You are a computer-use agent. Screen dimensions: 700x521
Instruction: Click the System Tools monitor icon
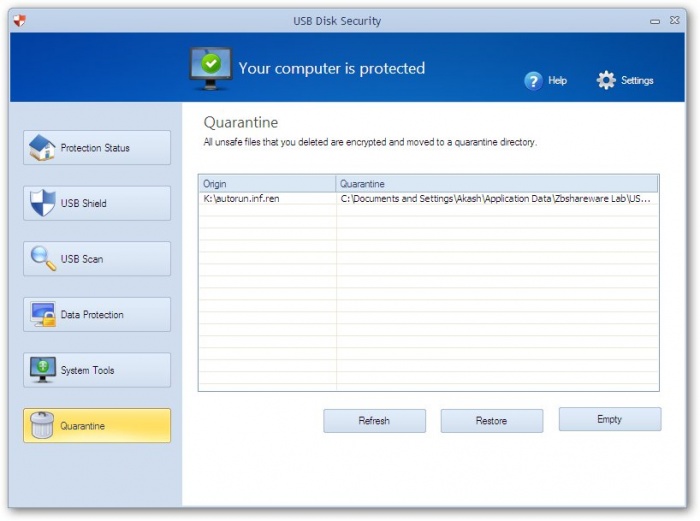[x=42, y=370]
